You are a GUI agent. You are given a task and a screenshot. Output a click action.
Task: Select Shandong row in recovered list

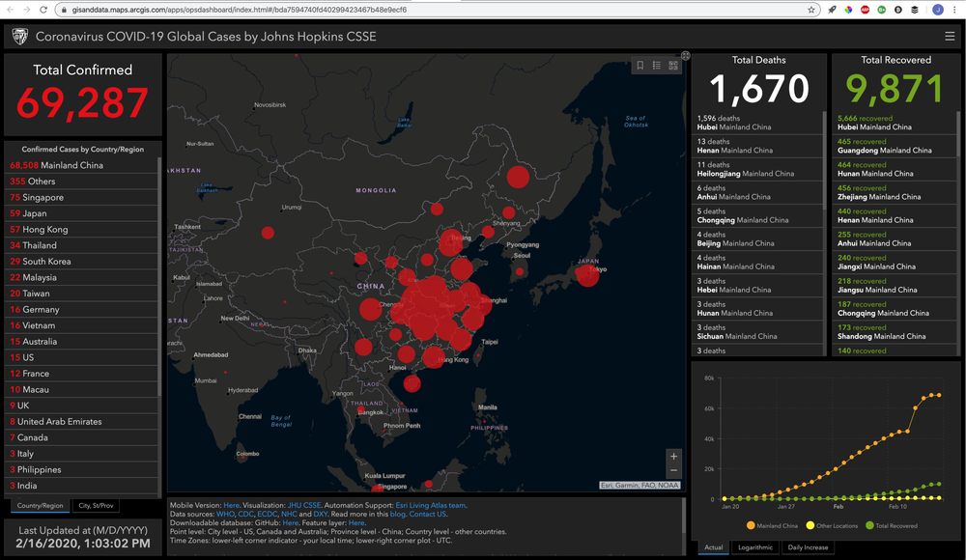click(895, 332)
